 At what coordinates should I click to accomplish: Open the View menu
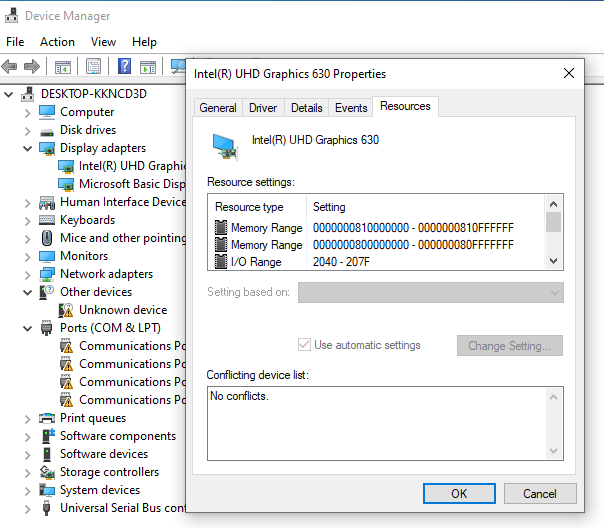103,42
